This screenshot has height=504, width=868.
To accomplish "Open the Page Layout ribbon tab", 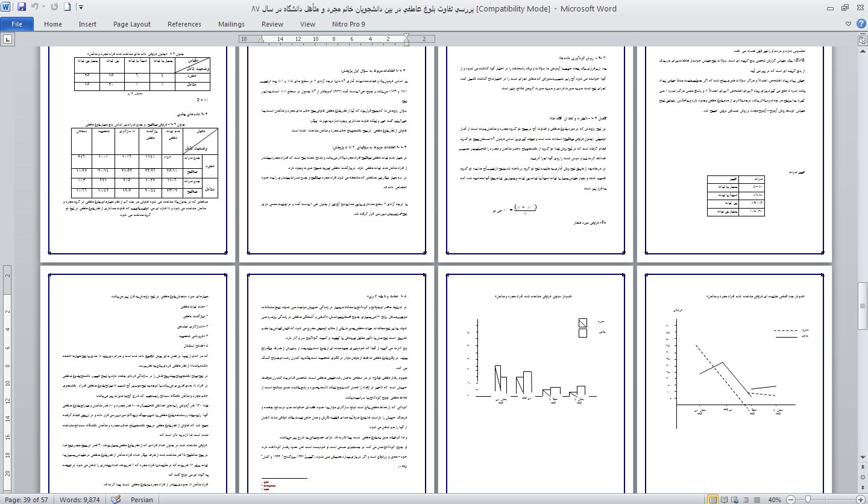I will click(131, 24).
